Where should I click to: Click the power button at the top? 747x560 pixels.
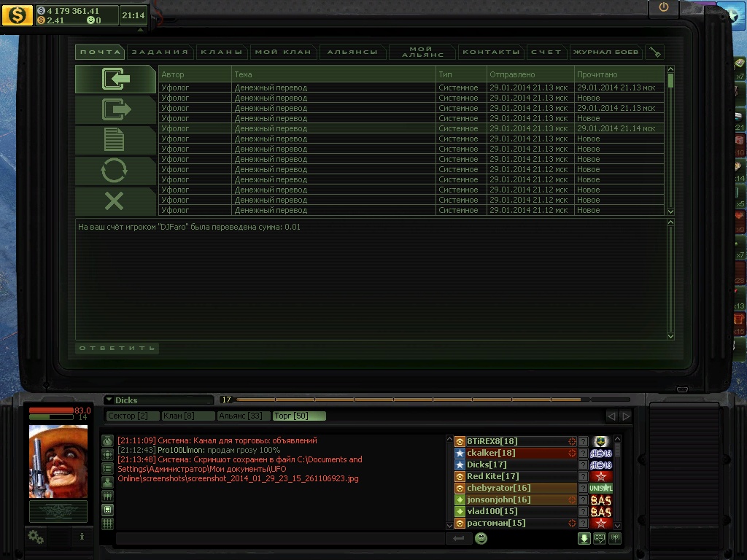coord(664,7)
